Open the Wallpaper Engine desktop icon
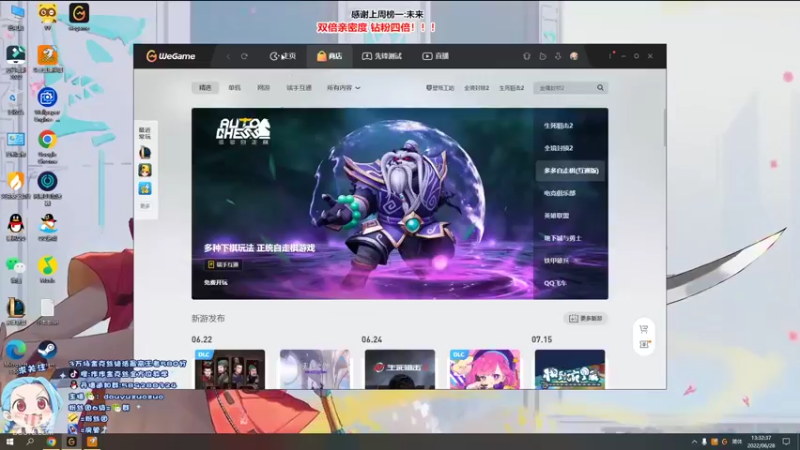800x450 pixels. pyautogui.click(x=47, y=104)
